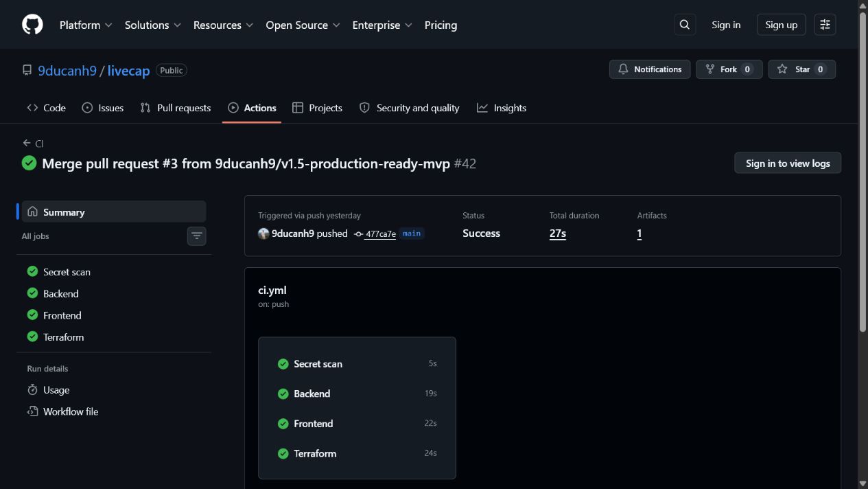This screenshot has width=868, height=489.
Task: Open the appearance settings sliders icon
Action: (825, 25)
